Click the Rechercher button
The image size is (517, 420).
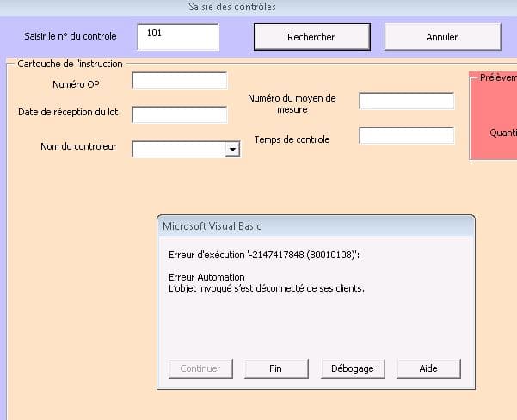[311, 37]
